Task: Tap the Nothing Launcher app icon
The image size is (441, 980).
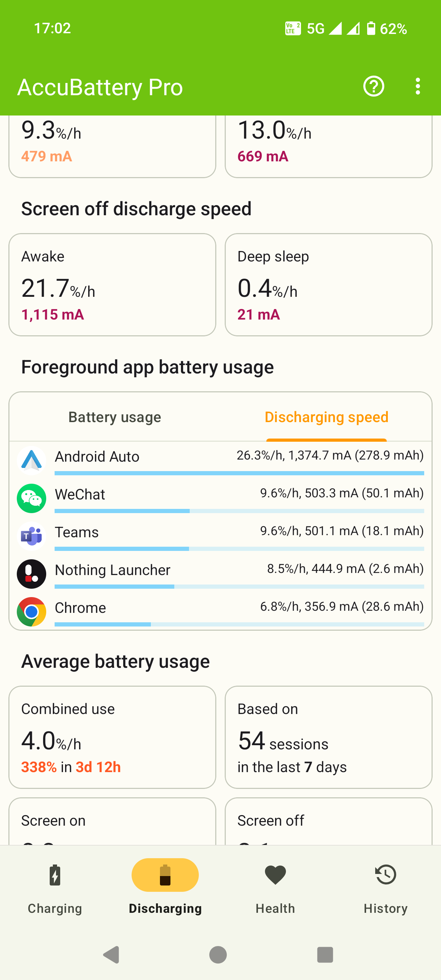Action: coord(31,574)
